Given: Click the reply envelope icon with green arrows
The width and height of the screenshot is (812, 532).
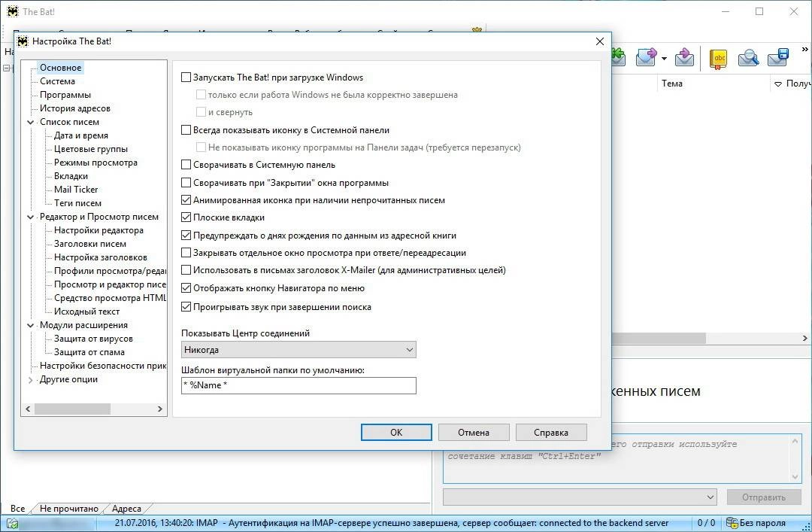Looking at the screenshot, I should pos(619,57).
